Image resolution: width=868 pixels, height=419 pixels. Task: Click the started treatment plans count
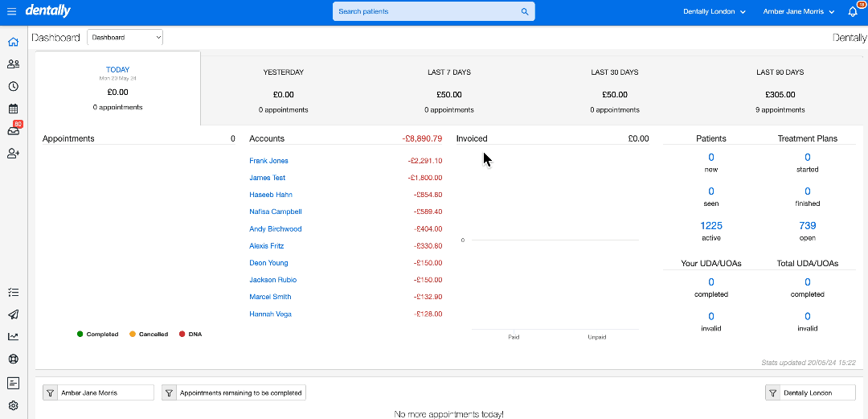click(x=808, y=158)
